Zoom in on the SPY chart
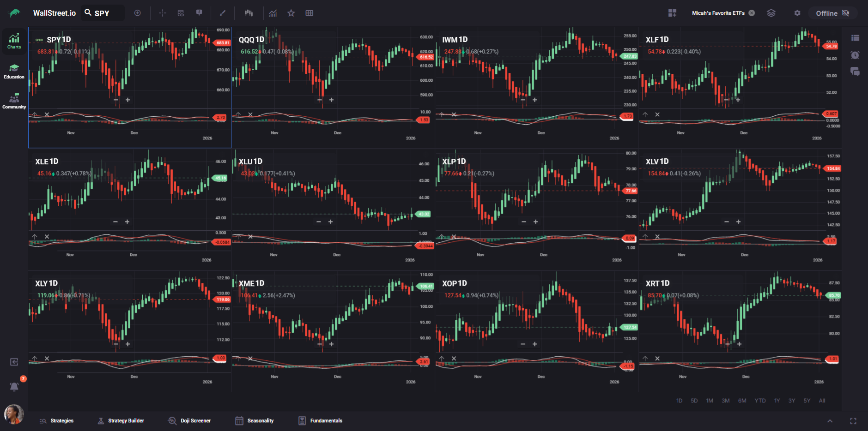Image resolution: width=868 pixels, height=431 pixels. point(127,100)
